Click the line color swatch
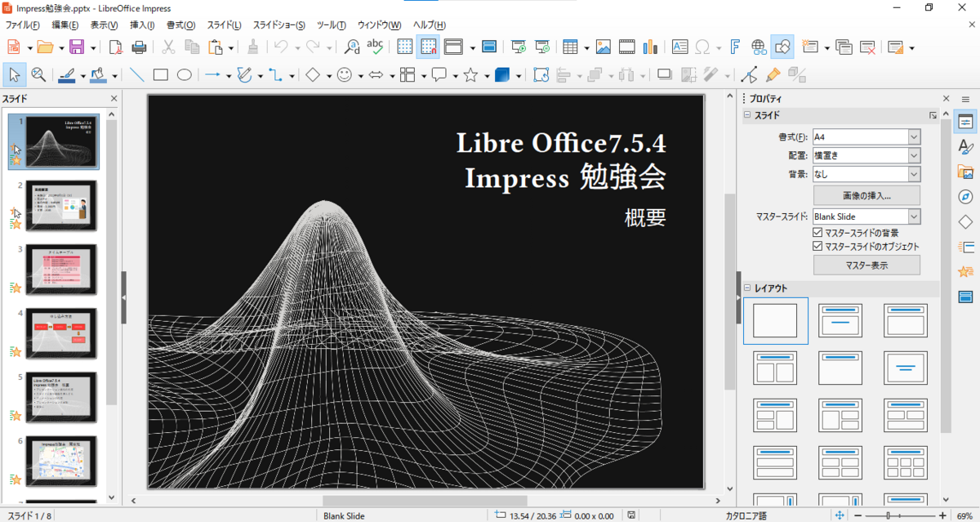The height and width of the screenshot is (522, 980). click(67, 75)
